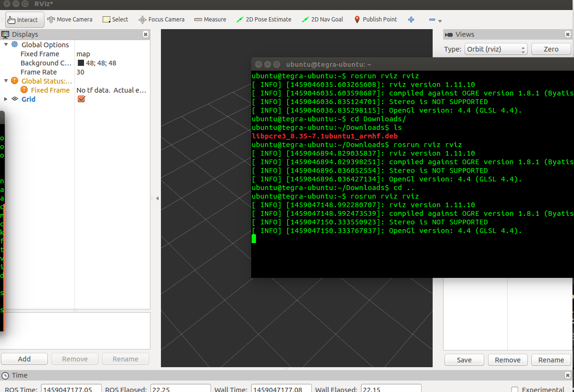Close the Displays panel
Image resolution: width=574 pixels, height=392 pixels.
pyautogui.click(x=146, y=34)
